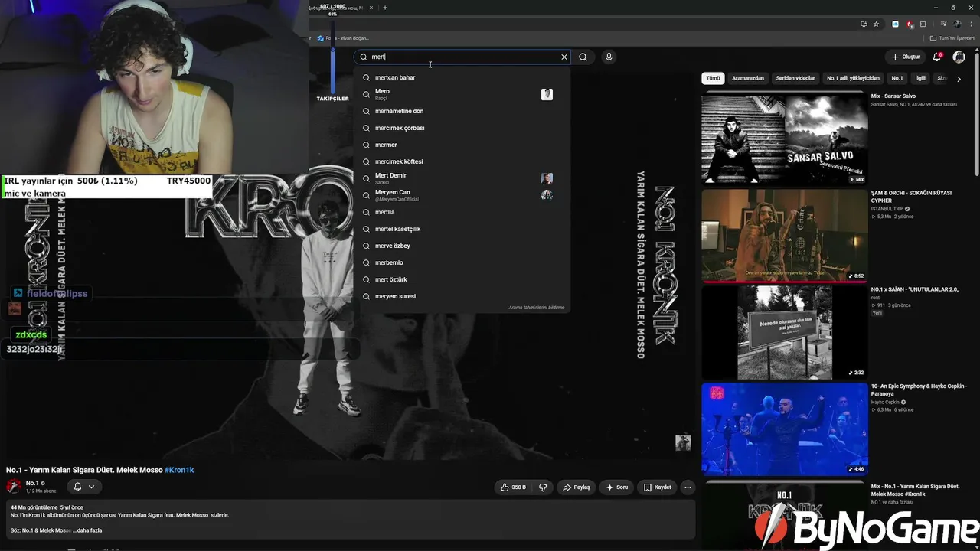Screen dimensions: 980x551
Task: Open the Posta bookmark in bookmarks bar
Action: 343,38
